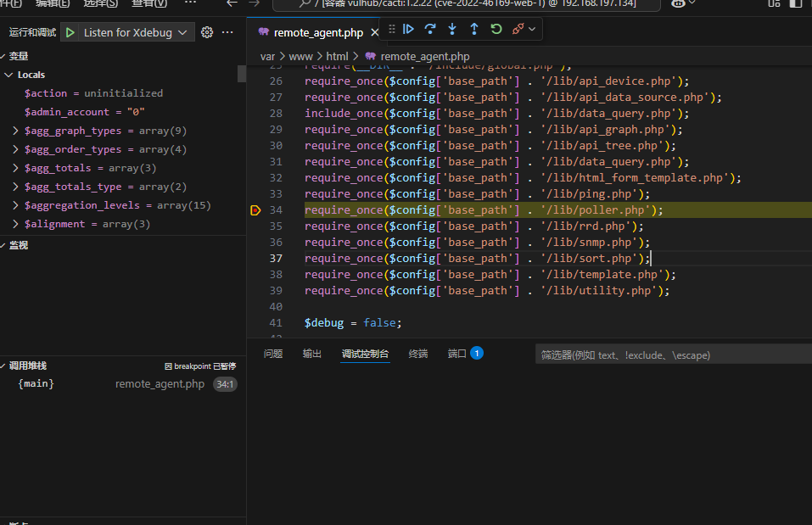Click the 34:1 line badge
Screen dimensions: 812x525
[x=225, y=385]
